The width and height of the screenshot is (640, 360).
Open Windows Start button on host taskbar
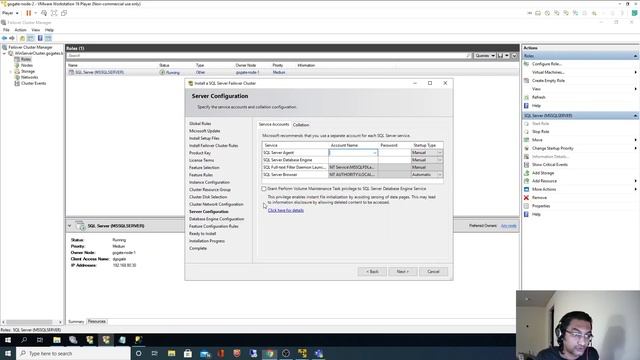[7, 353]
